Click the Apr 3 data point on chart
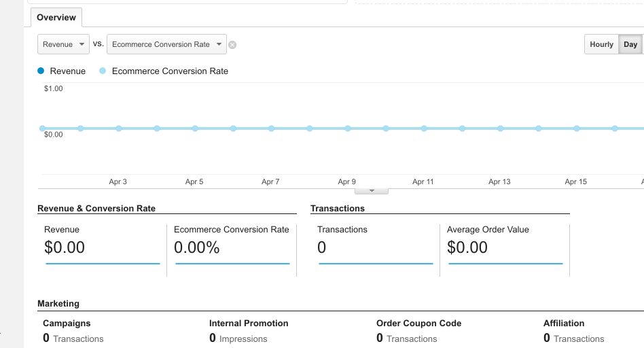644x348 pixels. 118,128
